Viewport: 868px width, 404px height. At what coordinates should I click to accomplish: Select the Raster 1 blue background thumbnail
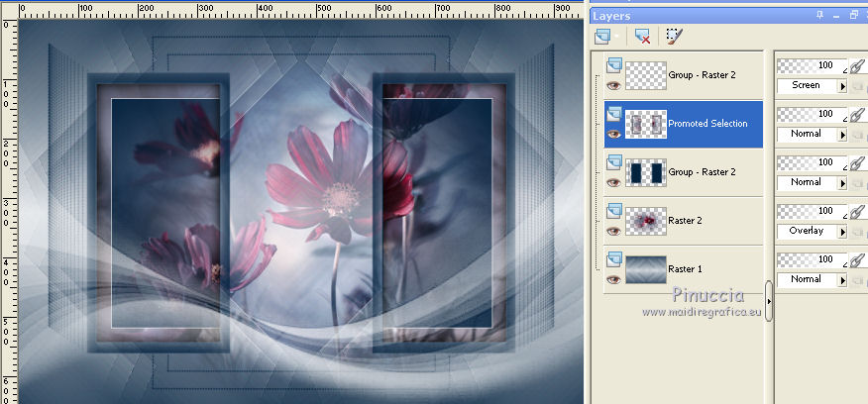tap(646, 269)
